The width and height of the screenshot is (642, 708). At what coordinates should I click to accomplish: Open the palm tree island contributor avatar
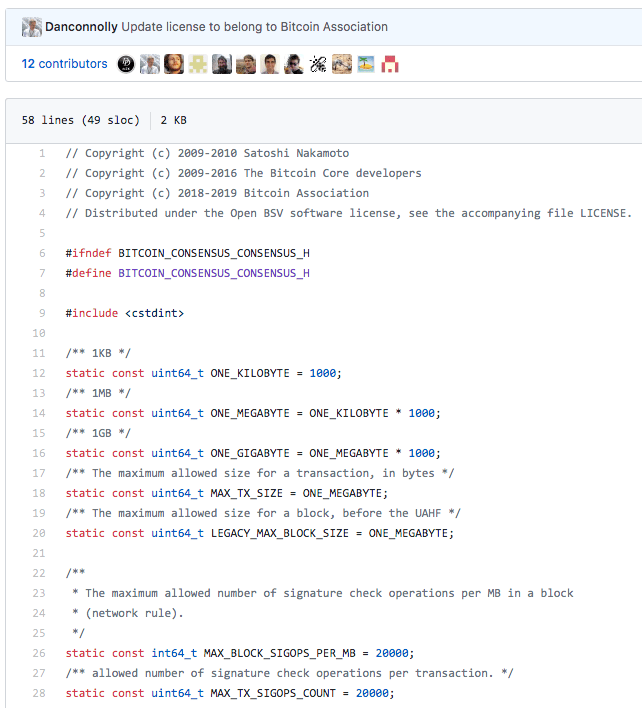[x=366, y=64]
